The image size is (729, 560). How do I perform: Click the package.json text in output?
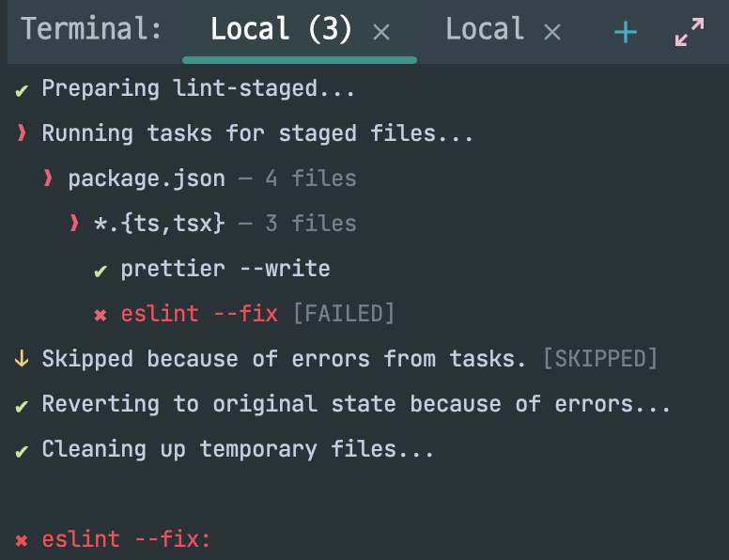click(147, 179)
